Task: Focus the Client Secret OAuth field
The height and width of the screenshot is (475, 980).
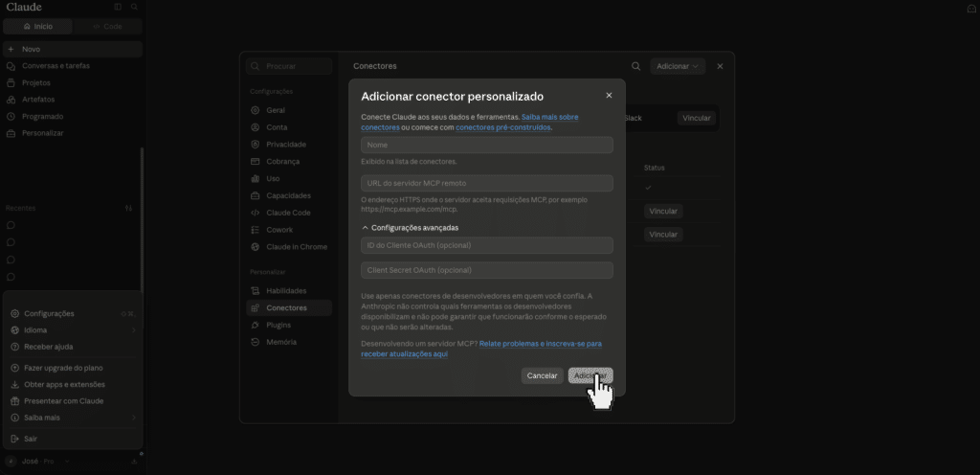Action: (487, 270)
